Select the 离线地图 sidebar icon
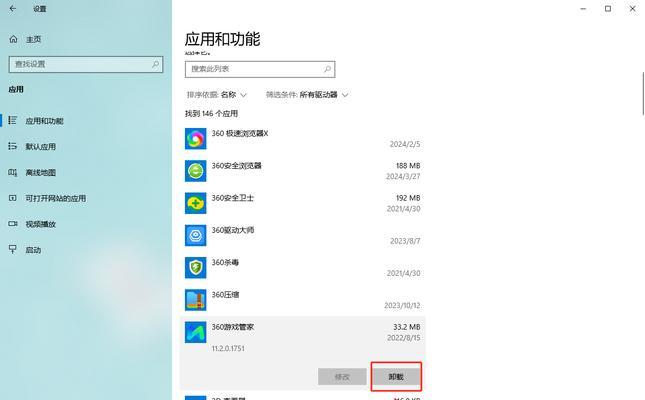This screenshot has width=645, height=400. point(13,172)
